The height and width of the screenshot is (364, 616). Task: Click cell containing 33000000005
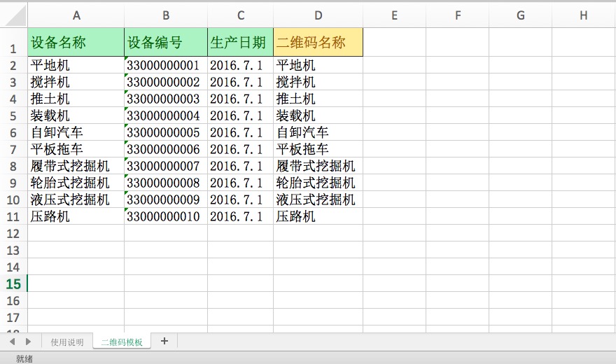166,132
